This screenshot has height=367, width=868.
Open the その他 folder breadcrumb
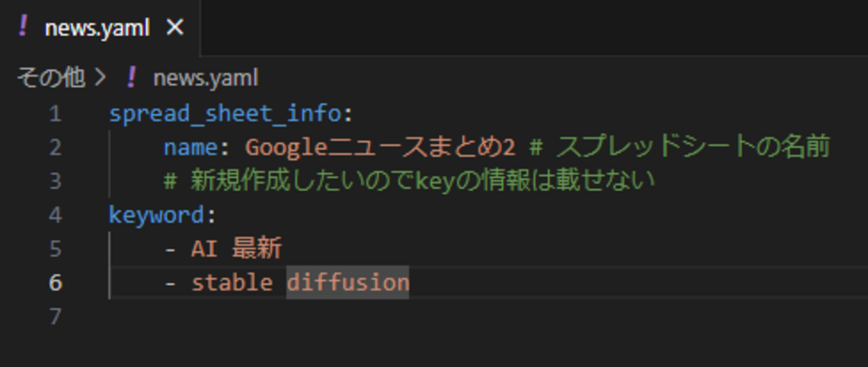pyautogui.click(x=51, y=78)
